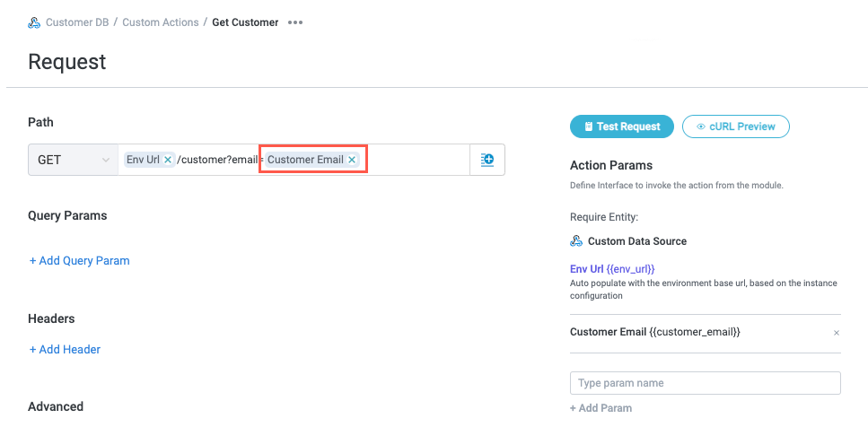The height and width of the screenshot is (427, 868).
Task: Navigate to Custom Actions breadcrumb
Action: (161, 22)
